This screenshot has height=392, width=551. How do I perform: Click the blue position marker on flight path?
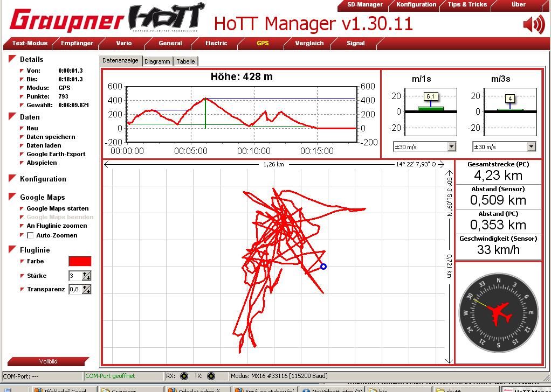323,267
